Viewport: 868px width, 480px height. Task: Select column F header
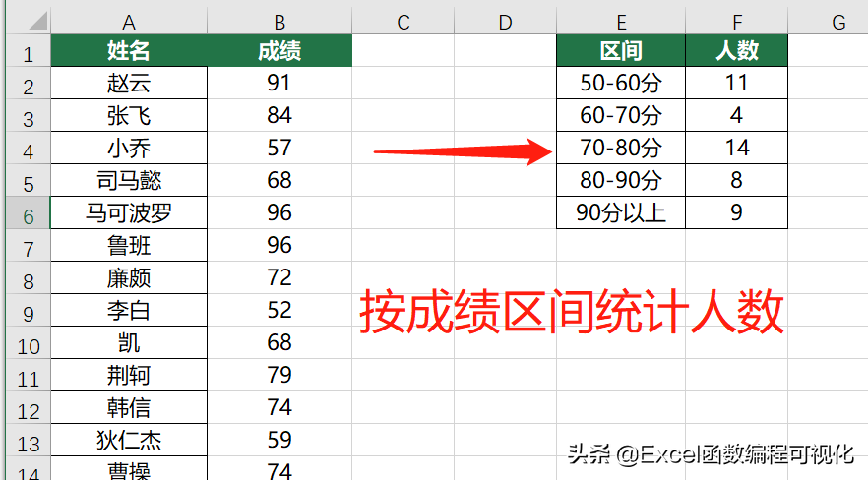tap(737, 22)
